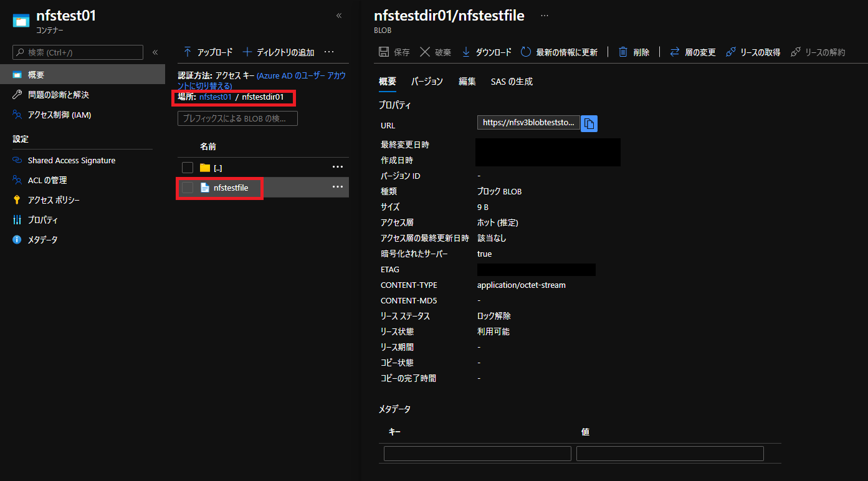This screenshot has height=481, width=868.
Task: Click the key icon for アクセス ポリシー
Action: [17, 200]
